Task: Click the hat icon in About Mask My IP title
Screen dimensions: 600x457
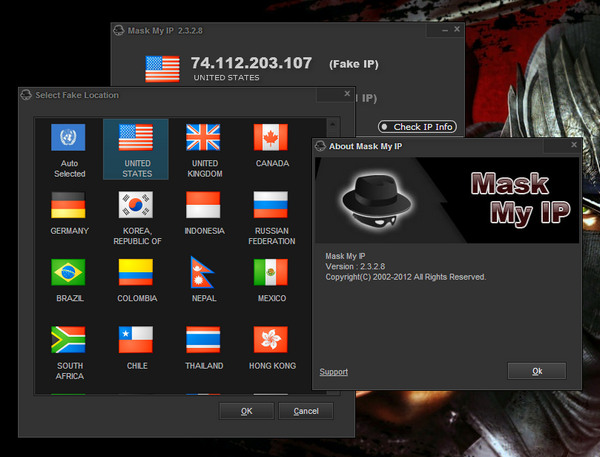Action: (x=320, y=146)
